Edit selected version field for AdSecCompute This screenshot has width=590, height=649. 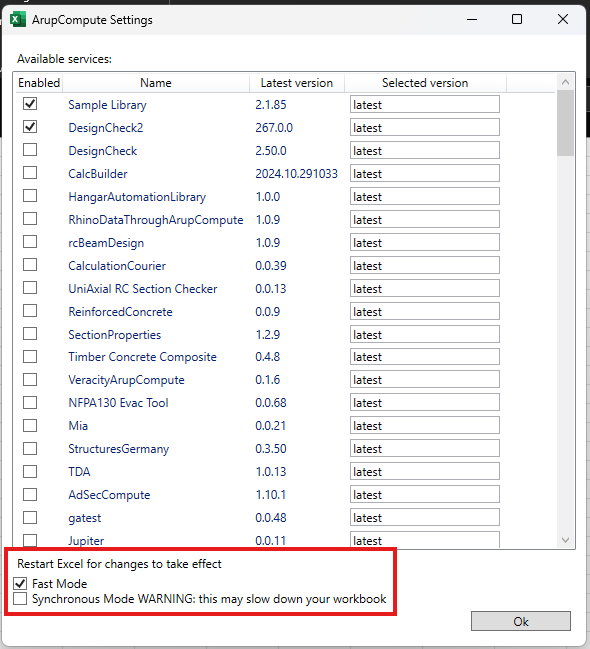425,494
